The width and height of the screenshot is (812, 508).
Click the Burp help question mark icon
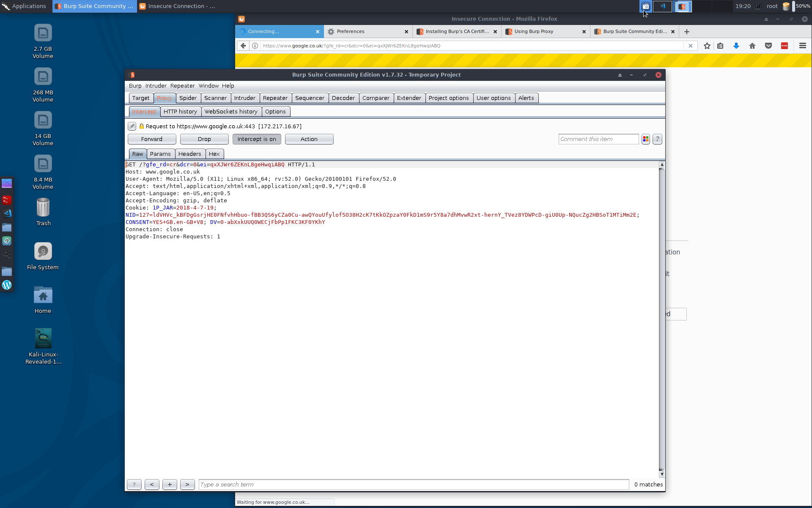(x=657, y=139)
